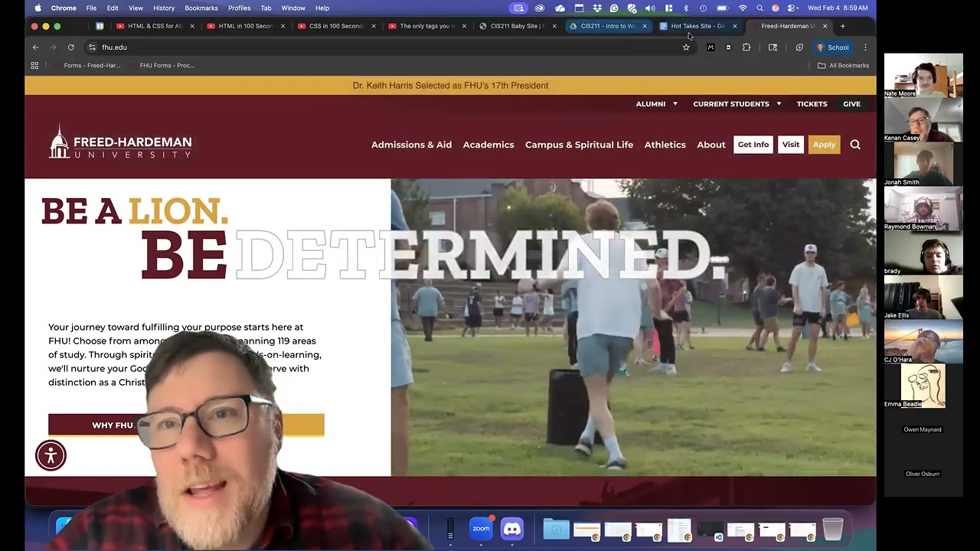Open a new tab with the plus icon
Viewport: 980px width, 551px height.
(x=843, y=26)
